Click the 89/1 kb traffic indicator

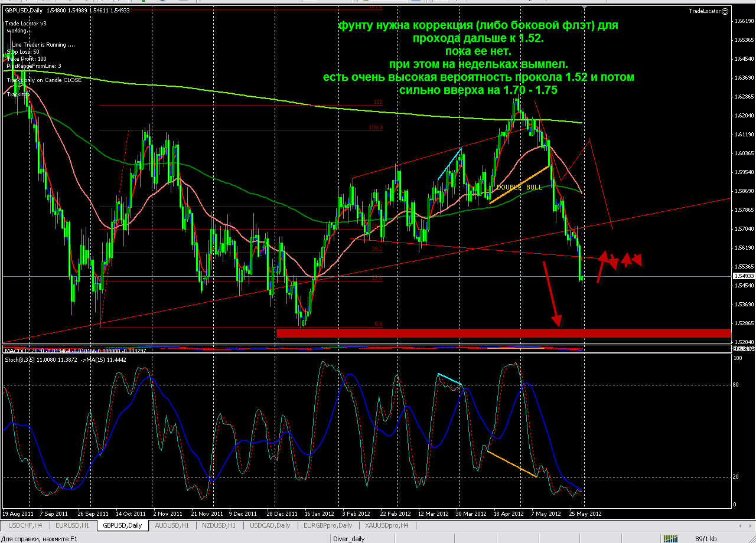click(706, 538)
